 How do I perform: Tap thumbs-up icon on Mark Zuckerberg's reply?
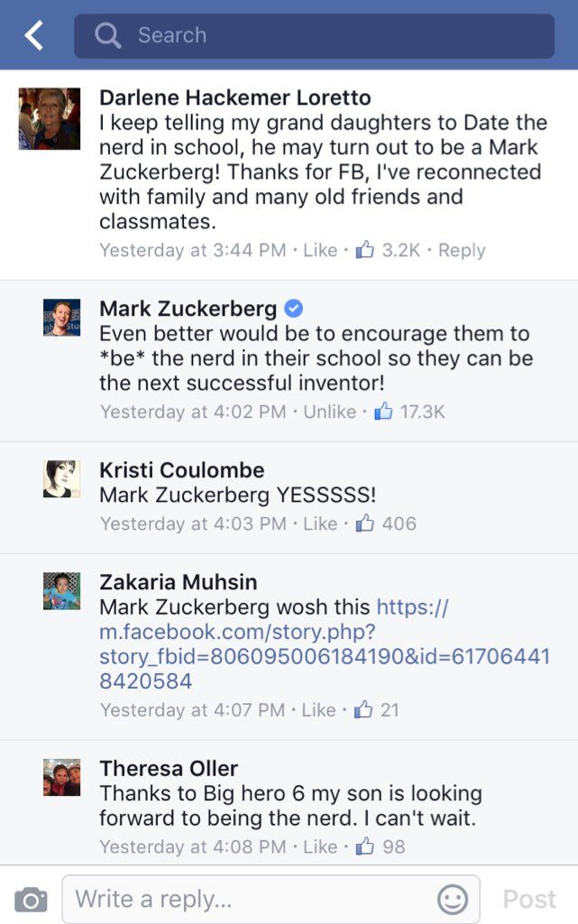click(x=383, y=411)
